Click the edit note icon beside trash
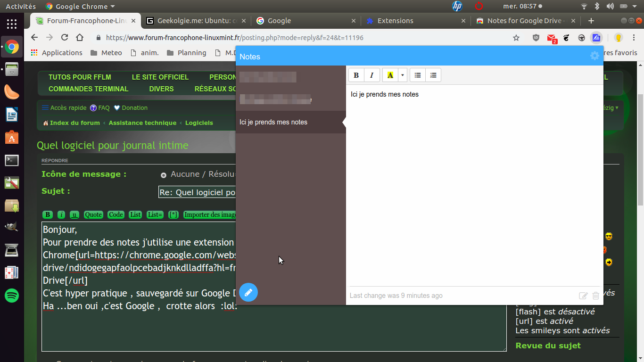Screen dimensions: 644x362 point(583,296)
